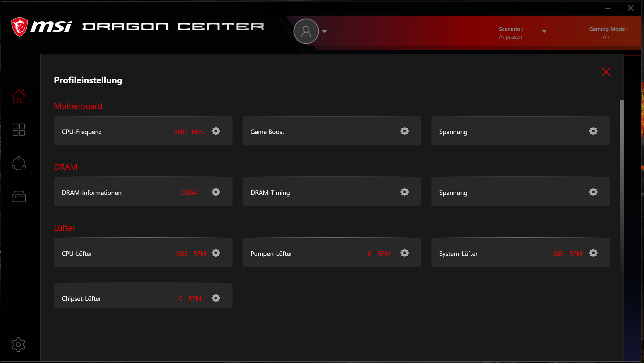
Task: Expand the user profile dropdown arrow
Action: coord(324,32)
